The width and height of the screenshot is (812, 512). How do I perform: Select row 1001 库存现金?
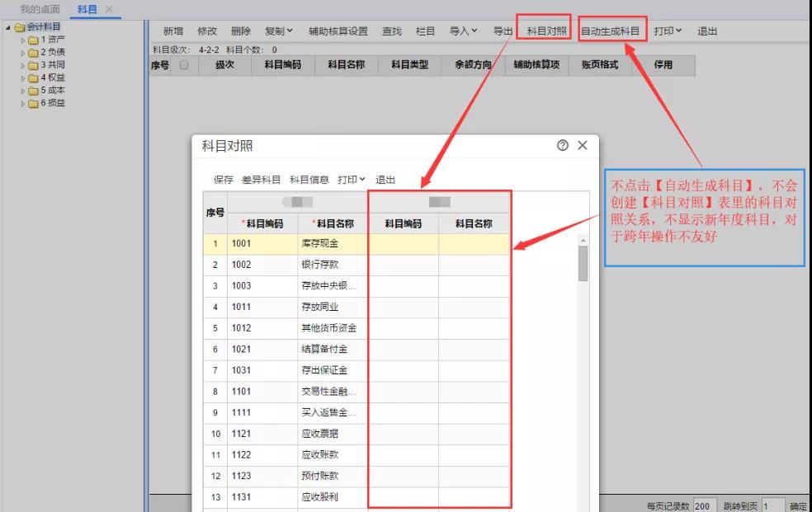click(x=356, y=243)
